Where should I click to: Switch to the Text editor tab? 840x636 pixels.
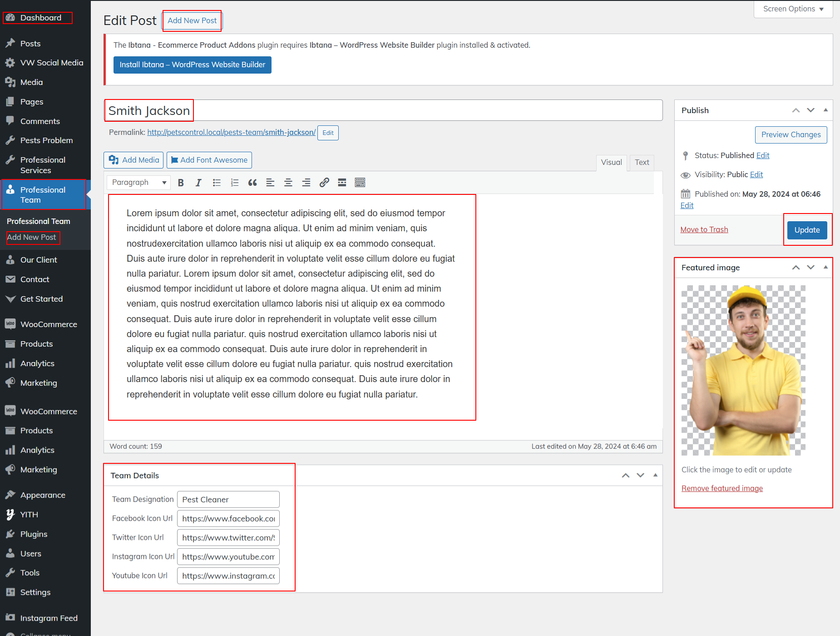point(642,162)
